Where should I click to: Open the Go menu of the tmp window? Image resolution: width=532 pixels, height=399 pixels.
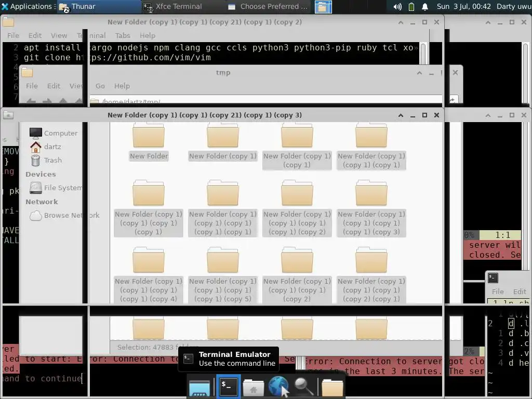100,86
